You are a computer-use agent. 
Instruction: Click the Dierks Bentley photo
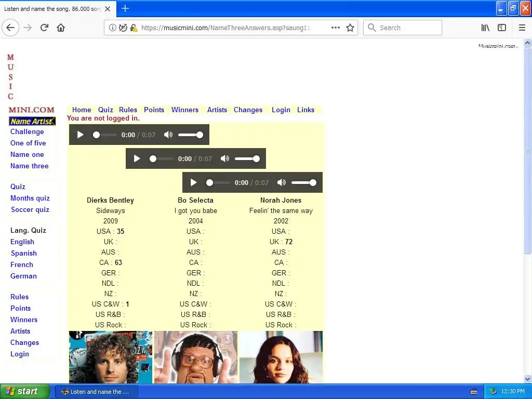pyautogui.click(x=111, y=357)
